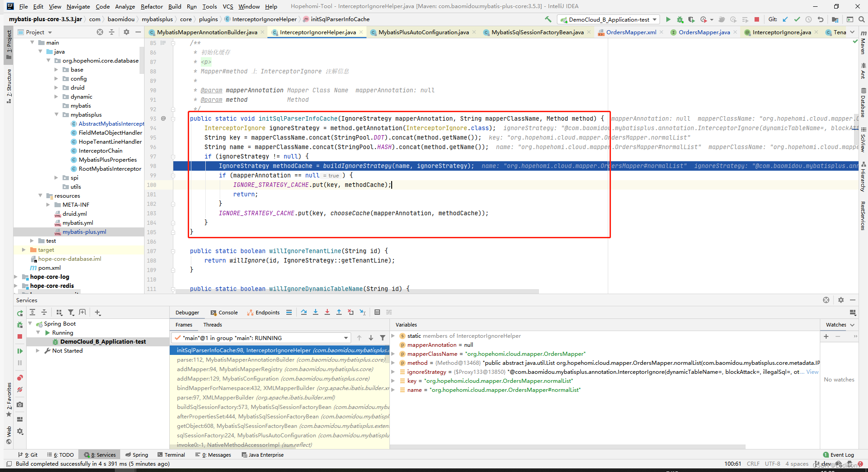
Task: Expand the druid folder node
Action: pos(57,88)
